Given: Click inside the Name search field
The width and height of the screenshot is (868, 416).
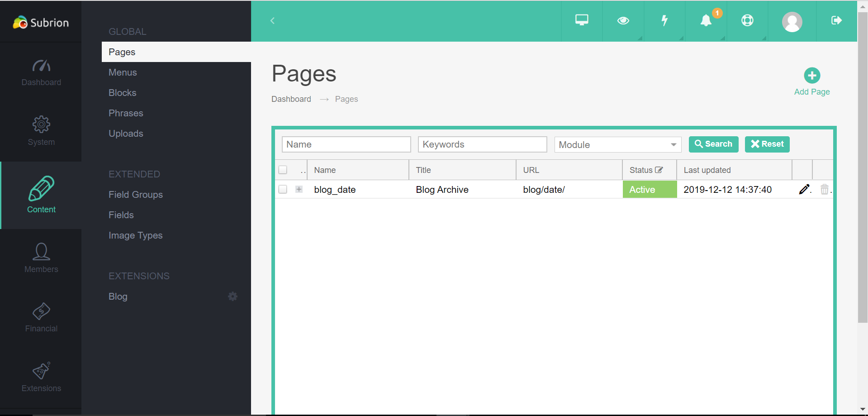Looking at the screenshot, I should point(346,144).
